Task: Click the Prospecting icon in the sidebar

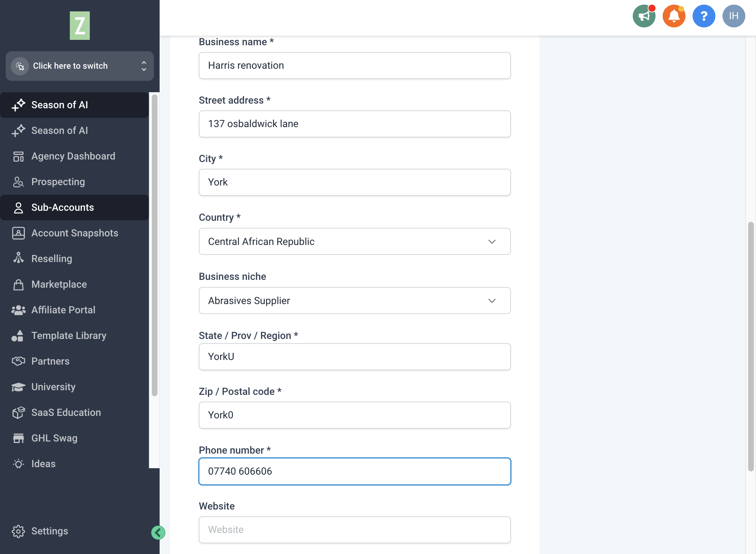Action: coord(18,182)
